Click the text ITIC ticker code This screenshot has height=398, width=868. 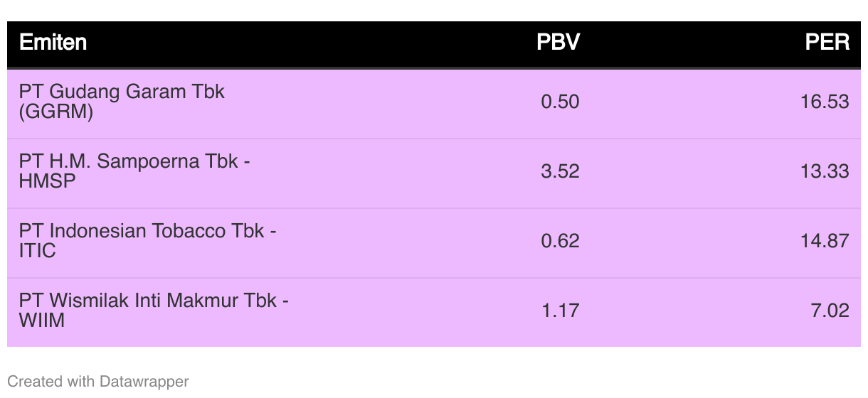point(38,251)
